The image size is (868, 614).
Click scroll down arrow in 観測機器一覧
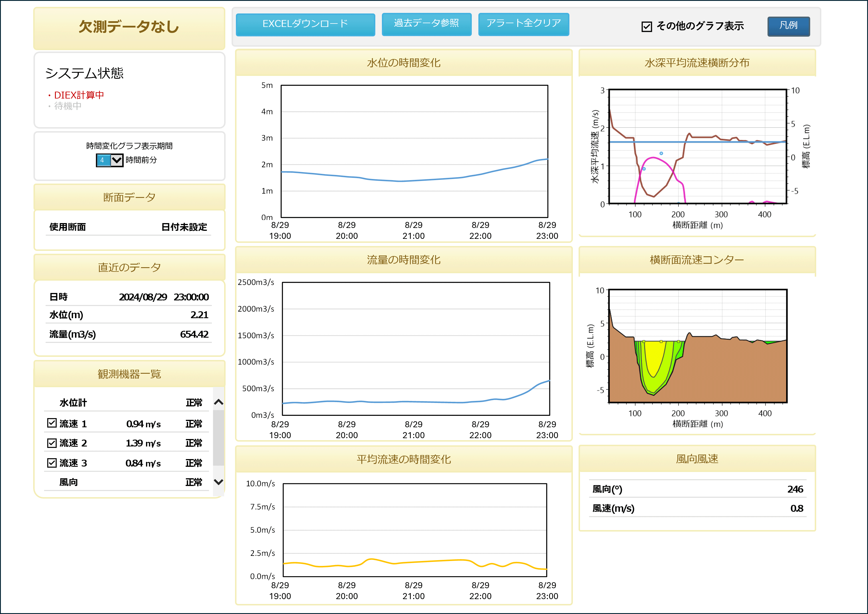click(218, 482)
